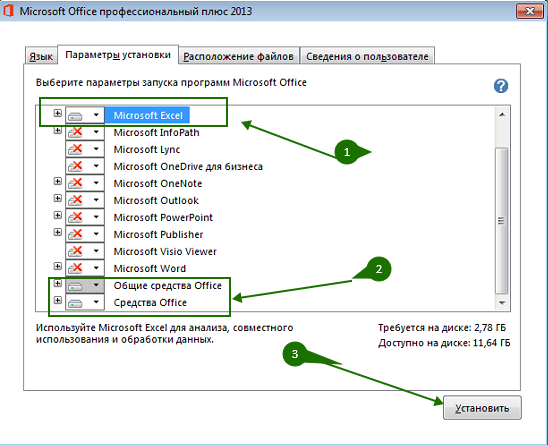Select Microsoft OneDrive для бизнеса label
Viewport: 548px width, 445px height.
[x=188, y=166]
